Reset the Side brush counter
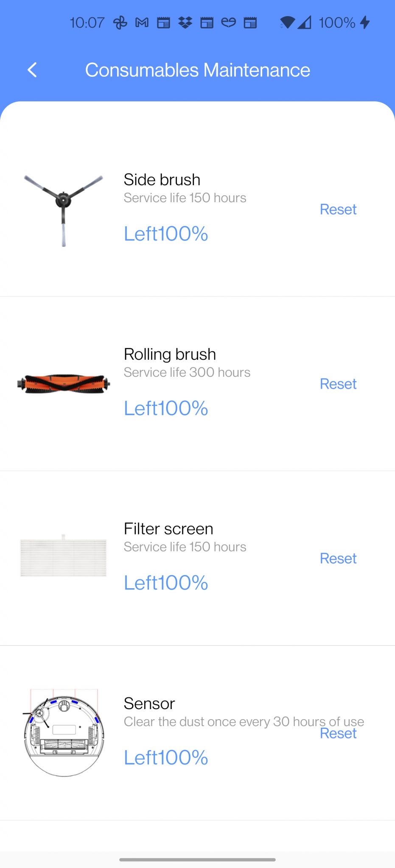 tap(338, 209)
